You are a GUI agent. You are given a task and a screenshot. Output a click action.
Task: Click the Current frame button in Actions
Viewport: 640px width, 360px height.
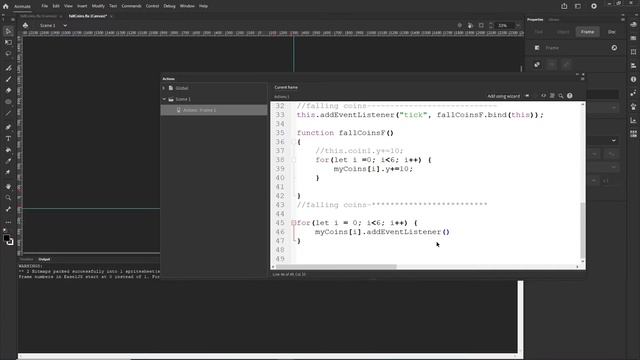pyautogui.click(x=286, y=87)
